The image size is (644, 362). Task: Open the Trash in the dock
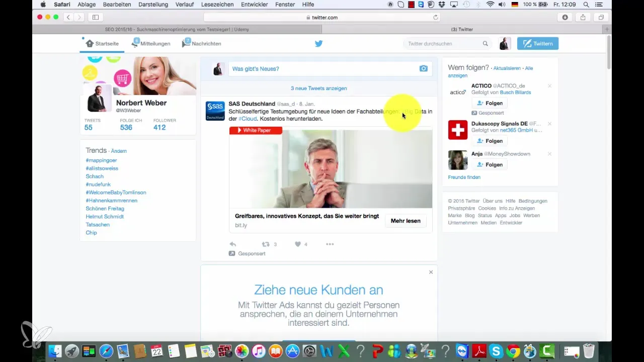click(588, 350)
